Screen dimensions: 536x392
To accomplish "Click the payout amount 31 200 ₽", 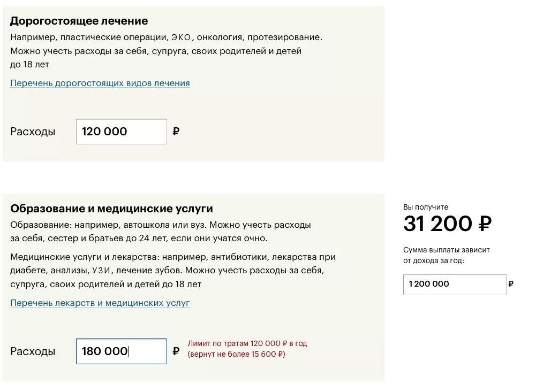I will point(447,224).
